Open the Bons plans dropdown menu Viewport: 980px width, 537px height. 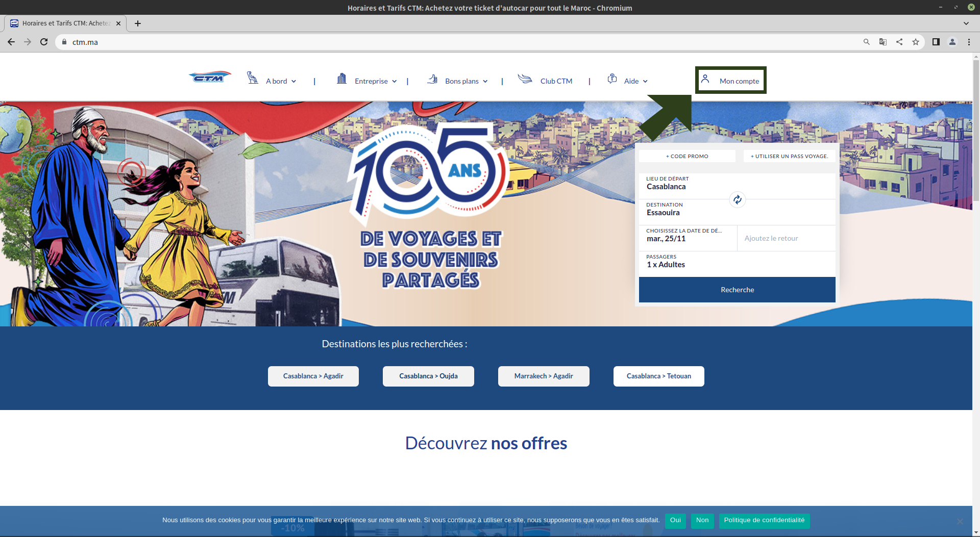(x=466, y=81)
